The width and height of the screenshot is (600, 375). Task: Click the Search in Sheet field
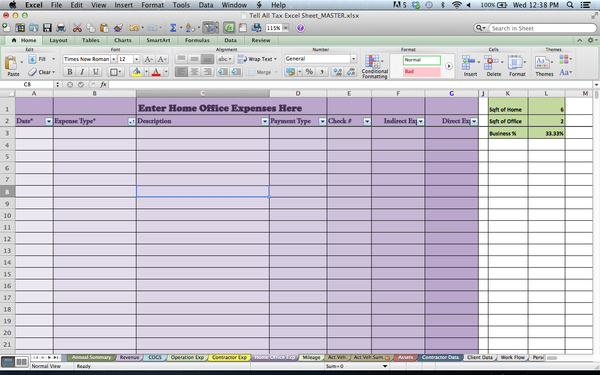coord(543,28)
